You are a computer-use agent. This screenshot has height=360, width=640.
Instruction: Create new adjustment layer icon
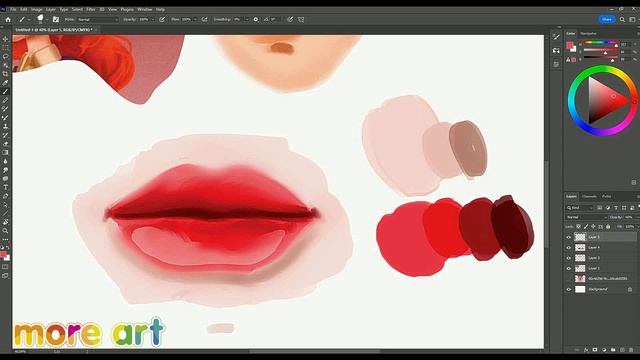click(604, 350)
